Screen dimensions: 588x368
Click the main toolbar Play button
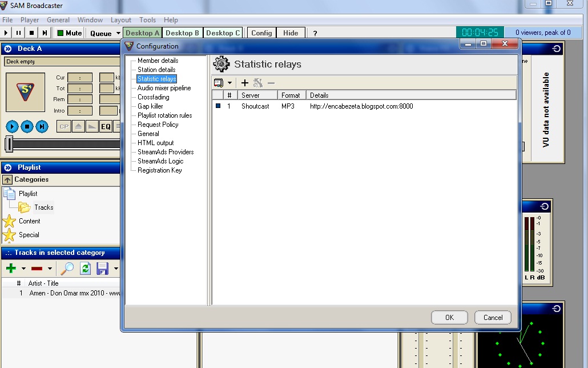tap(6, 33)
